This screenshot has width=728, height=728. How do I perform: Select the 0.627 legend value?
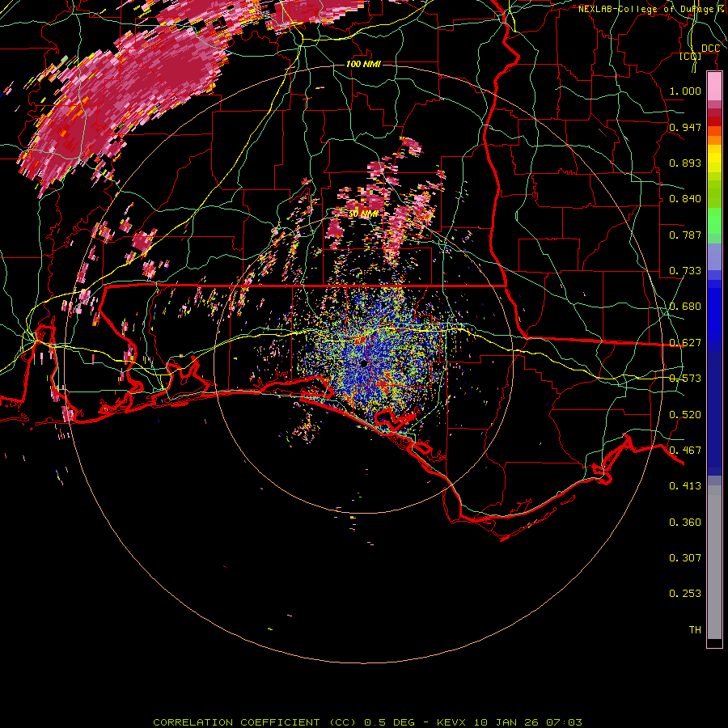(685, 343)
